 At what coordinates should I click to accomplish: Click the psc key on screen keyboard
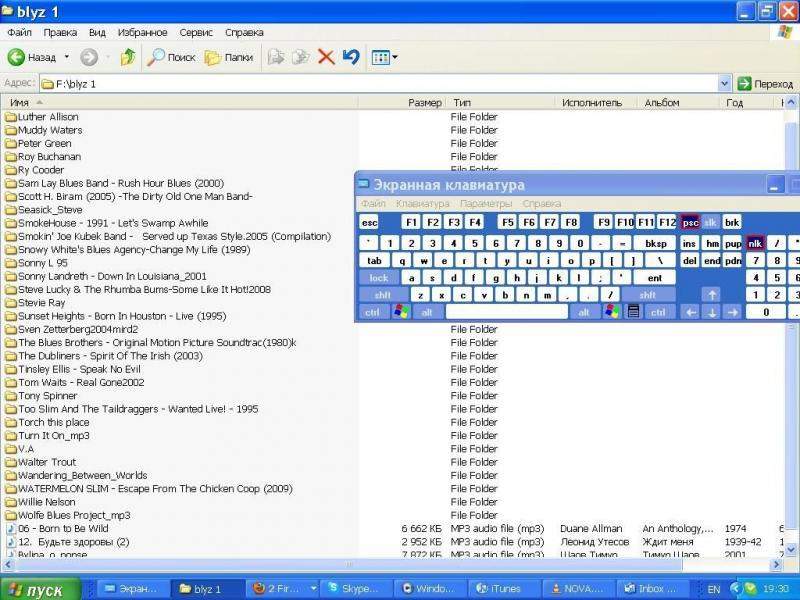tap(690, 222)
